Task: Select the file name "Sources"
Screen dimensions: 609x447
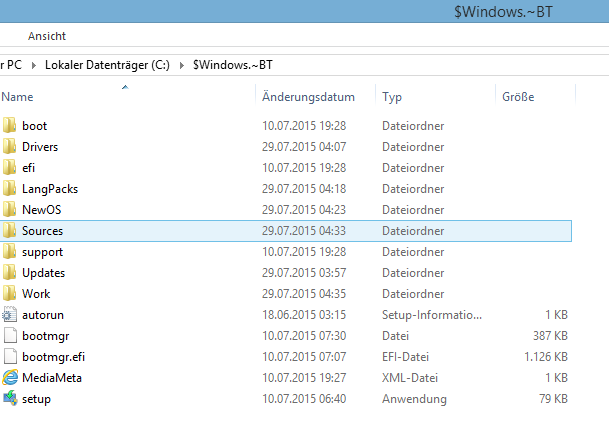Action: [42, 231]
